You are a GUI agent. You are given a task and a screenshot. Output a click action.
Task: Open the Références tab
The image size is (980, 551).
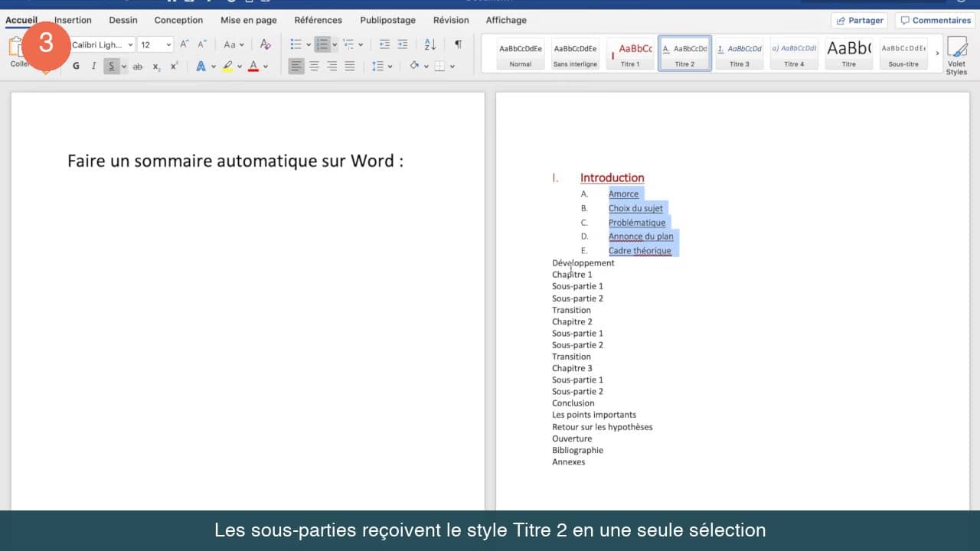click(318, 20)
